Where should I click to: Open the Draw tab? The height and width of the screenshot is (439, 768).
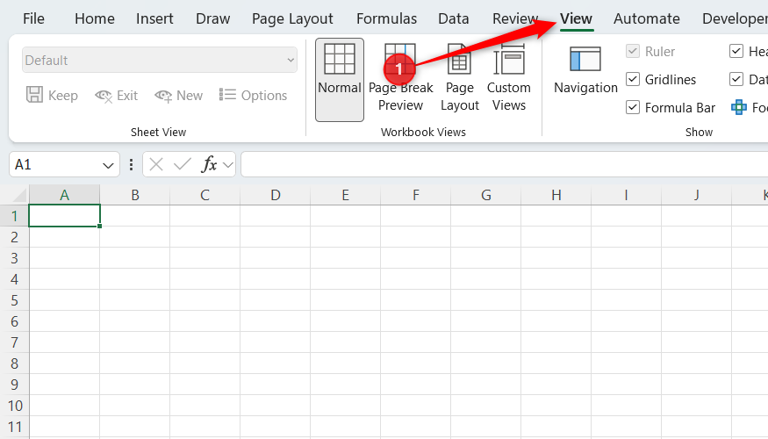[x=213, y=19]
